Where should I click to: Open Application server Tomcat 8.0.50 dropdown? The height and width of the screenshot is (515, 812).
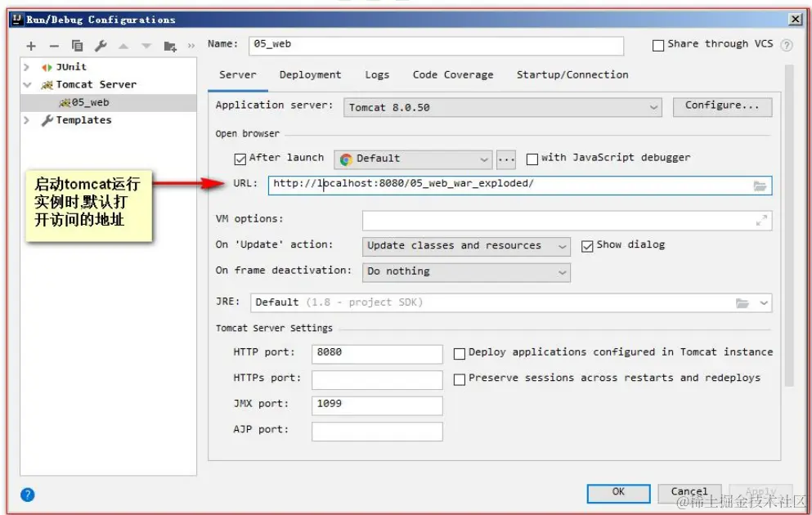tap(502, 107)
